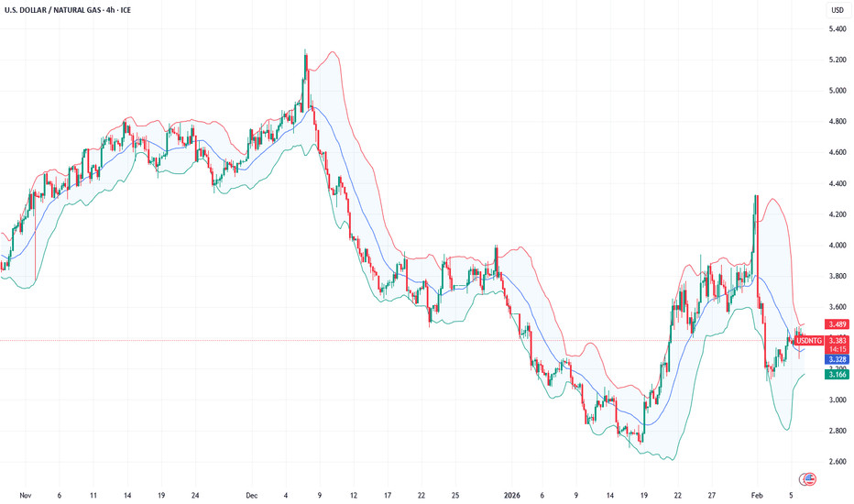Click the 2.600 level on price axis
Image resolution: width=854 pixels, height=504 pixels.
click(838, 461)
